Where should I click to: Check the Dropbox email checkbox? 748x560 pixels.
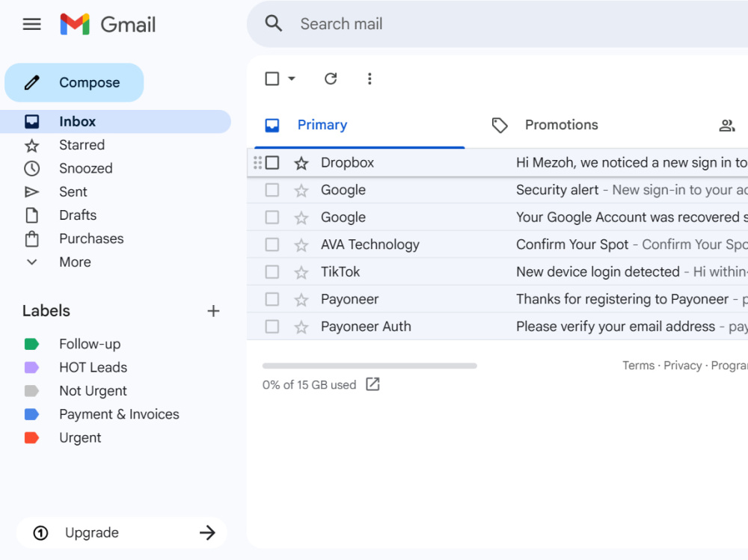272,163
